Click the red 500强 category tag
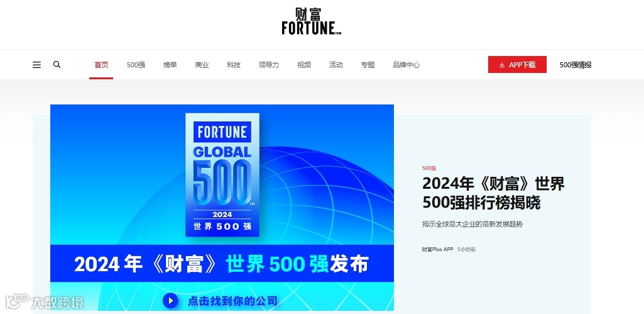The width and height of the screenshot is (644, 314). coord(428,168)
